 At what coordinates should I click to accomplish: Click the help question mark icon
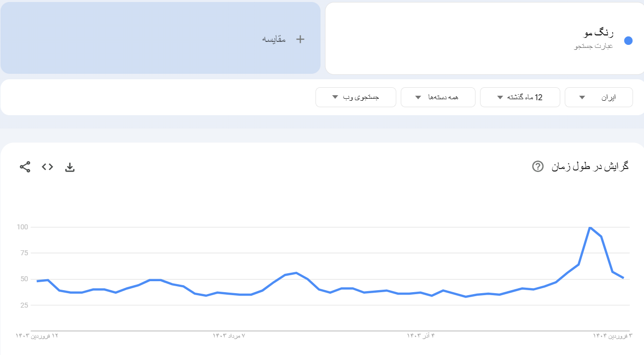(x=538, y=167)
